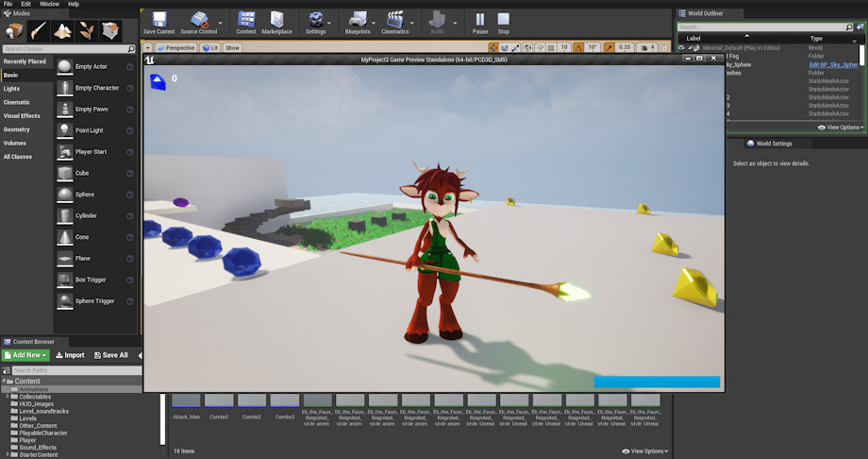The height and width of the screenshot is (459, 868).
Task: Click Edit BP_Sky_Sphere link
Action: (x=834, y=65)
